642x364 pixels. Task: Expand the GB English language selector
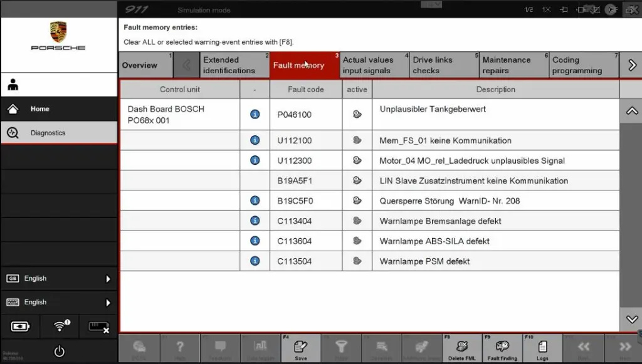(x=59, y=279)
